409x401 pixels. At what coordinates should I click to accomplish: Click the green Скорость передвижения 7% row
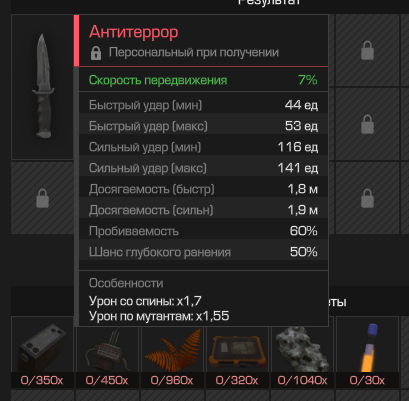click(203, 80)
